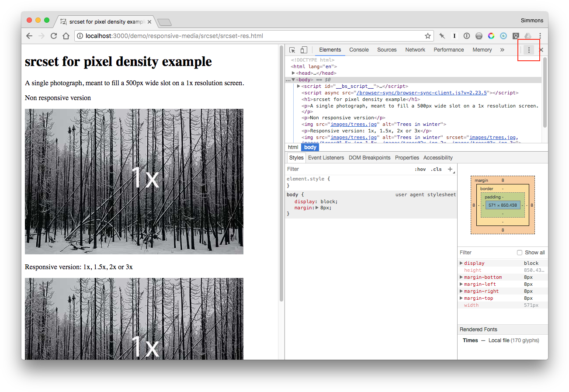Go back to the previous page
The width and height of the screenshot is (569, 392).
[x=29, y=36]
